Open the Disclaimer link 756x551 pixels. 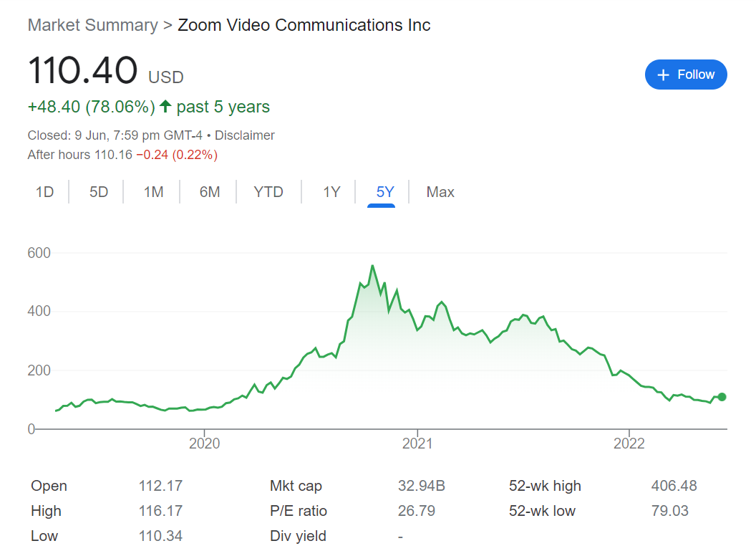[245, 135]
